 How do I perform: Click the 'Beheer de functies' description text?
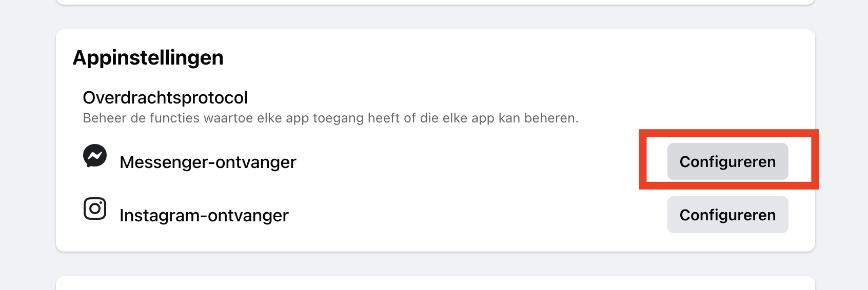tap(330, 118)
